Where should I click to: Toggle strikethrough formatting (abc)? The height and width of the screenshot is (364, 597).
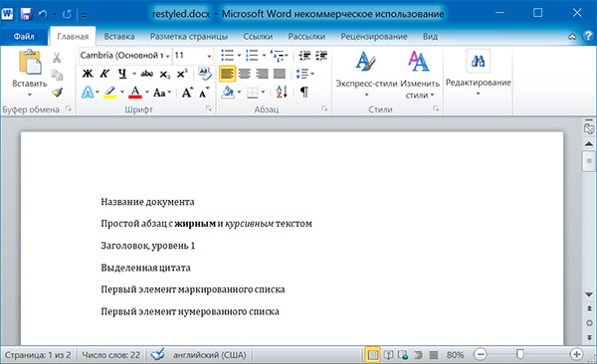[x=147, y=74]
